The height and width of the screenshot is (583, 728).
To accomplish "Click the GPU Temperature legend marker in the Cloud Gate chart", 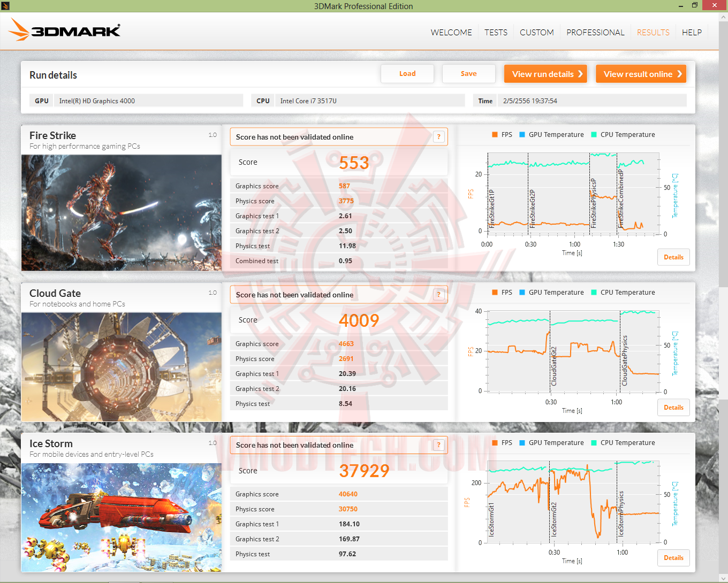I will coord(522,293).
